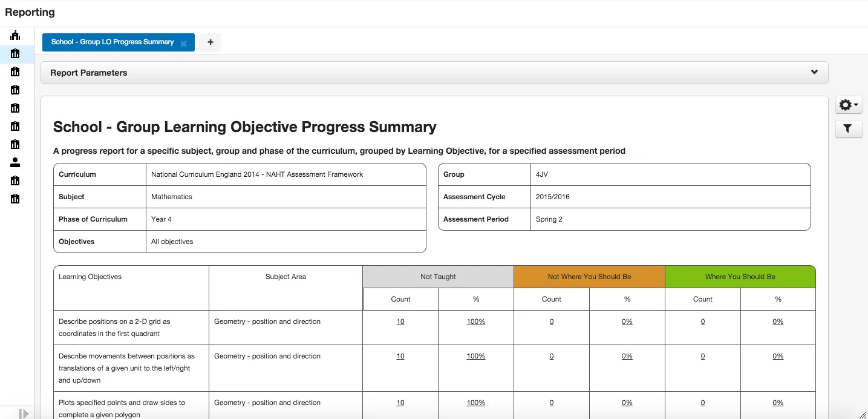Screen dimensions: 868x419
Task: Click Not Where You Should Be 0%, Describe movements row
Action: (627, 356)
